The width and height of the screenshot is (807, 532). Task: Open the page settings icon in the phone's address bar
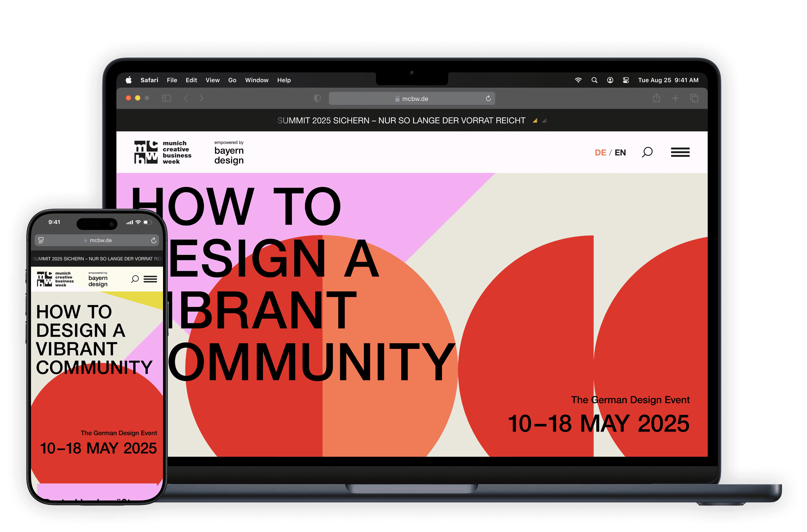tap(41, 240)
